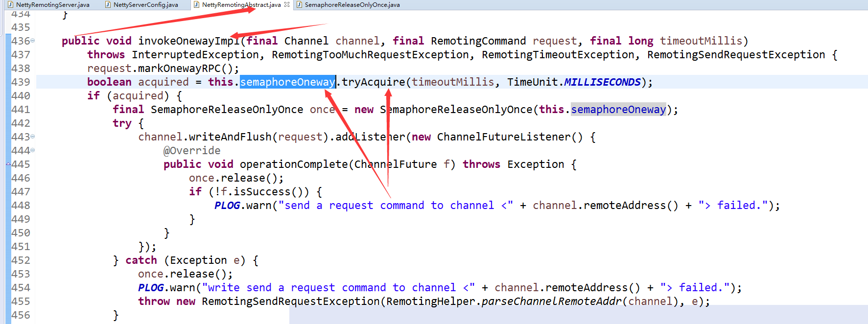Click PLOG on line 454
This screenshot has width=868, height=324.
(151, 288)
